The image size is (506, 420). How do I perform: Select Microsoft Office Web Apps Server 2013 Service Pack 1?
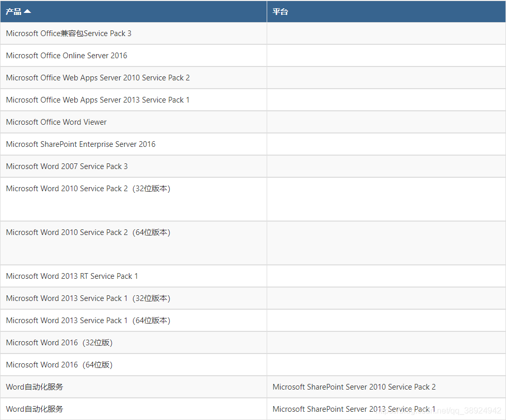click(x=98, y=100)
